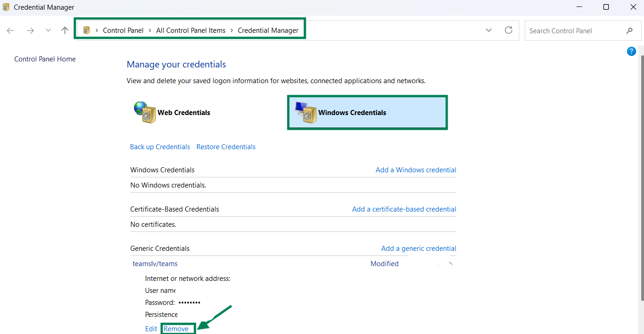Viewport: 644px width, 334px height.
Task: Close the Credential Manager window
Action: [x=632, y=7]
